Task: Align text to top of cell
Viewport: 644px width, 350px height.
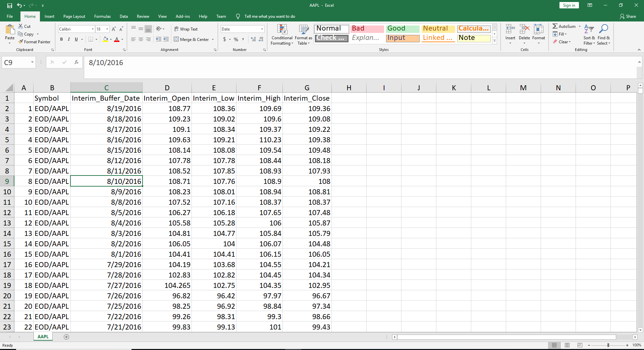Action: point(133,29)
